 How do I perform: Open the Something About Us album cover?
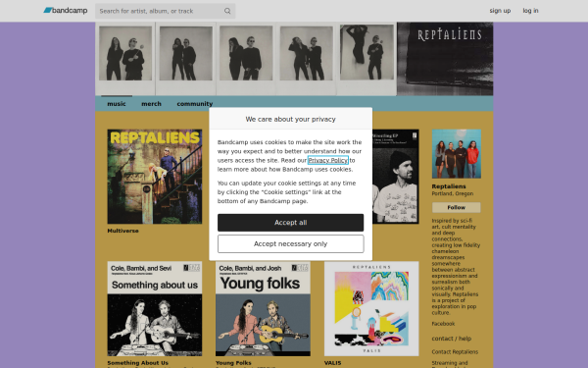point(155,309)
